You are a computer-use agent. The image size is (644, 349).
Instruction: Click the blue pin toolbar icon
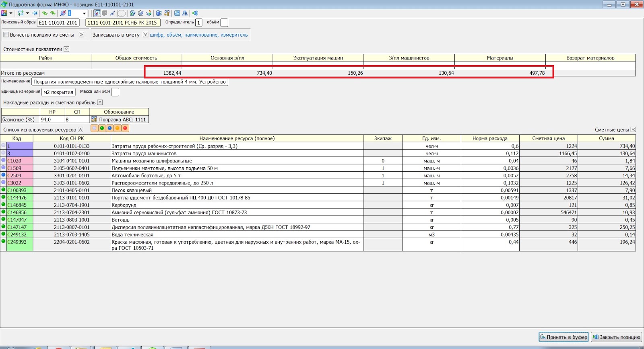click(35, 13)
